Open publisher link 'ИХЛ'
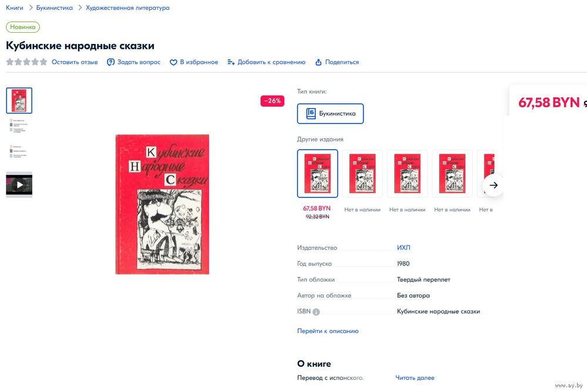This screenshot has height=392, width=587. 403,248
